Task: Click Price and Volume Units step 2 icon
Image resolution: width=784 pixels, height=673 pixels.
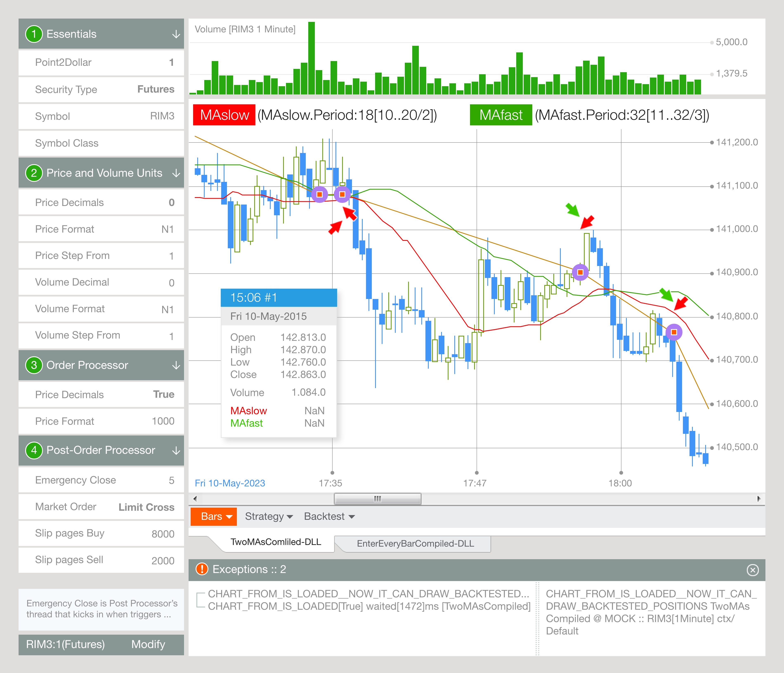Action: pos(34,173)
